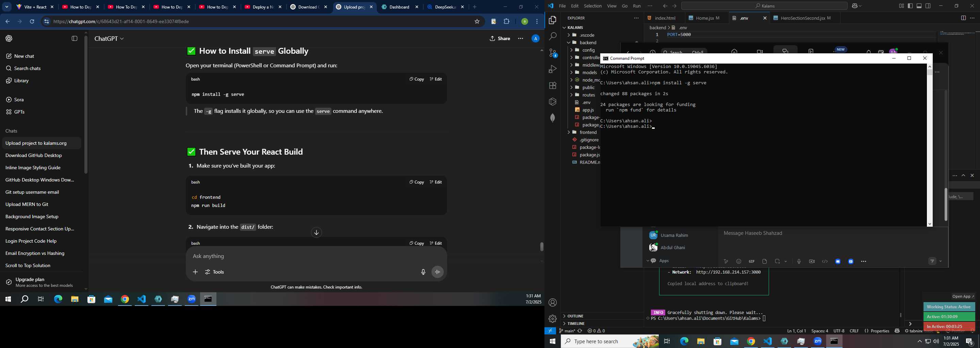Click the ChatGPT logo icon

tap(9, 38)
